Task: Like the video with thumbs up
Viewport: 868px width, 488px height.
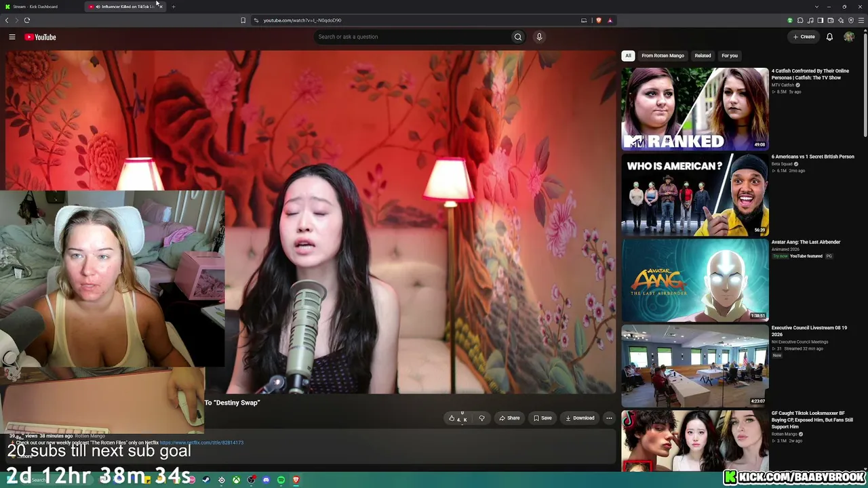Action: (458, 418)
